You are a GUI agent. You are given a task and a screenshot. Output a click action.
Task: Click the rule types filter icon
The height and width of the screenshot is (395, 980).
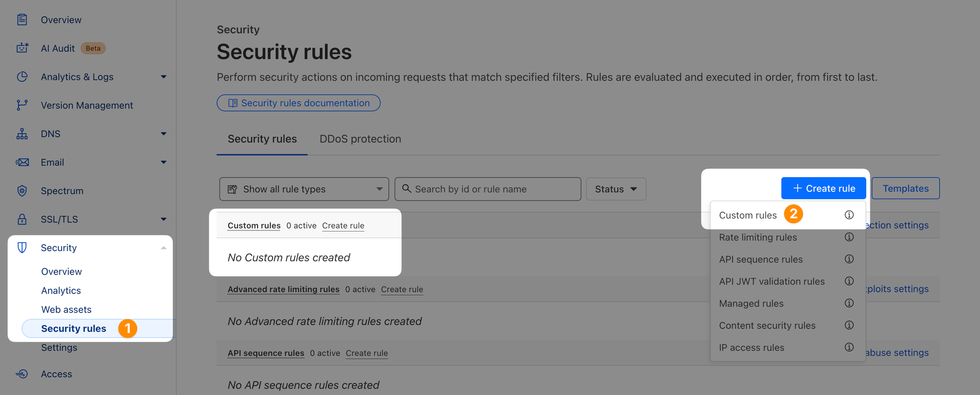(233, 189)
